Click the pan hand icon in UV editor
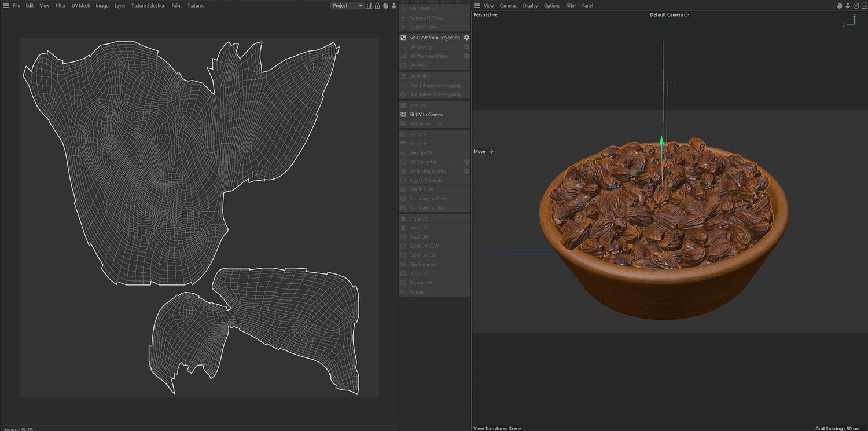The height and width of the screenshot is (431, 868). pos(385,6)
